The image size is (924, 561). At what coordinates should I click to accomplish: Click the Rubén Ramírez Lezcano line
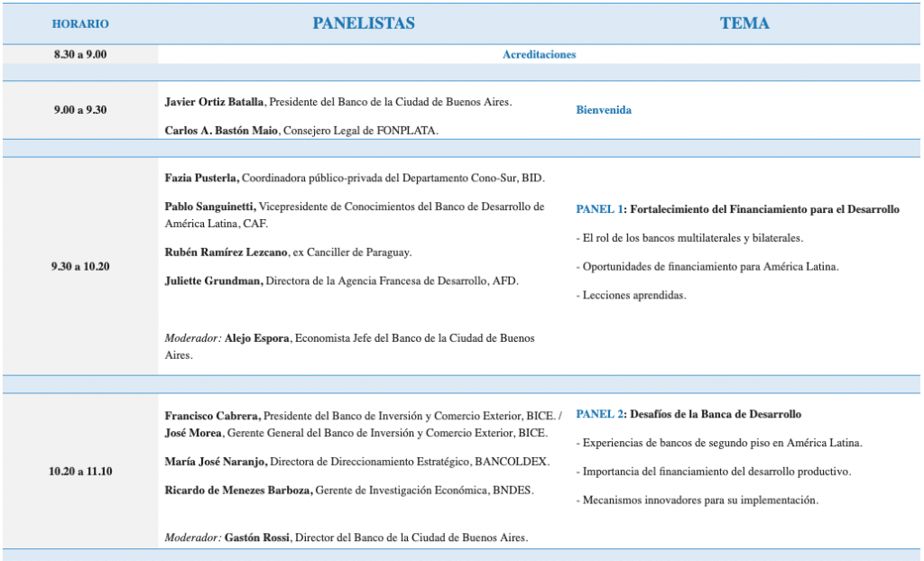click(x=288, y=253)
